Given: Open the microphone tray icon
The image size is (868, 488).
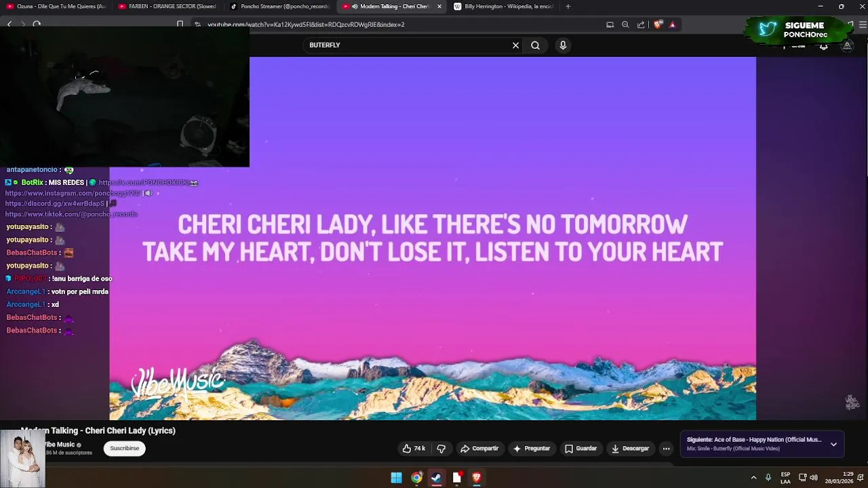Looking at the screenshot, I should 768,478.
